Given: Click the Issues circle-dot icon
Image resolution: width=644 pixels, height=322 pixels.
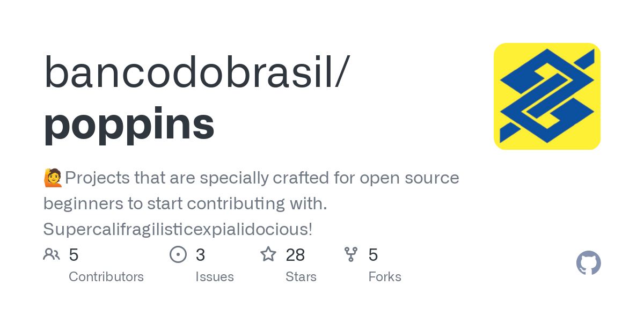Looking at the screenshot, I should click(x=178, y=254).
